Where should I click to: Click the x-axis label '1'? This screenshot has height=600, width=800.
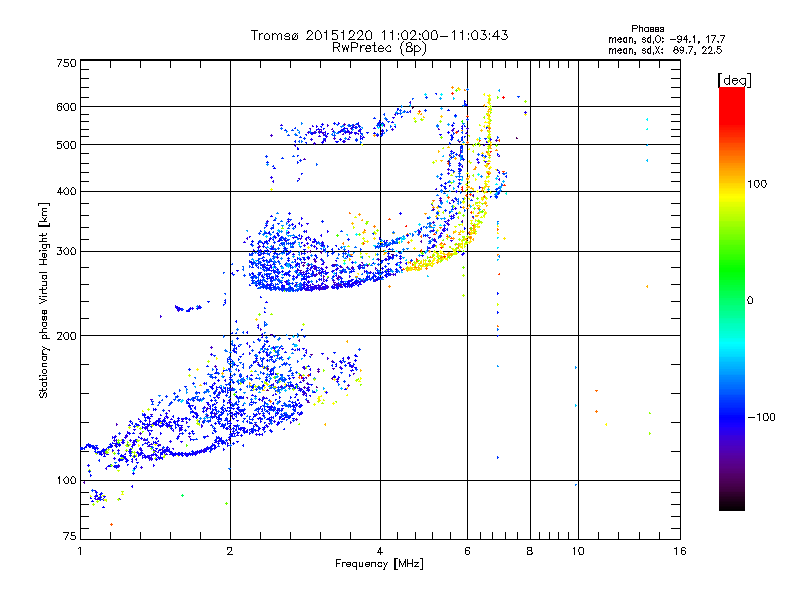click(80, 551)
